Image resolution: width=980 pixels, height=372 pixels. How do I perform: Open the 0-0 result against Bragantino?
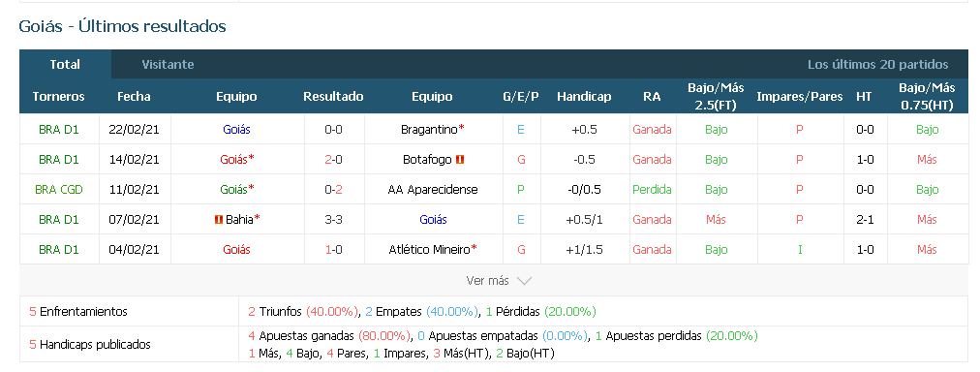(333, 130)
